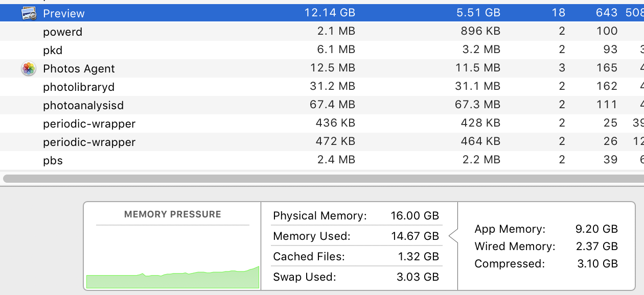Click the Photos Agent pinwheel icon

pos(29,68)
